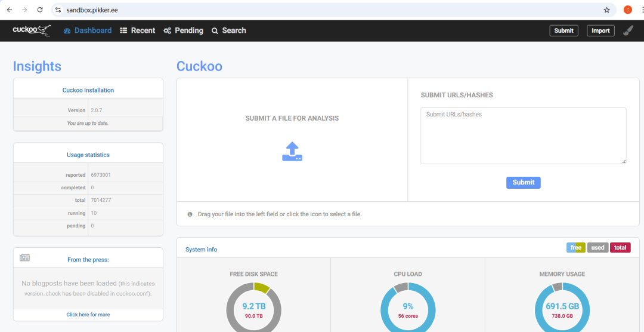Image resolution: width=644 pixels, height=332 pixels.
Task: Click the info icon beside drag hint
Action: click(x=190, y=214)
